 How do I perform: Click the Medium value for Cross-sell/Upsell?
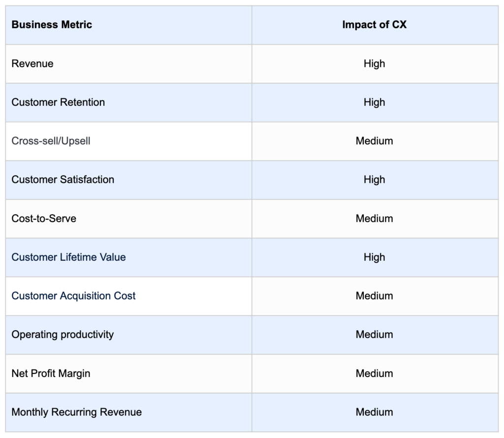click(374, 141)
